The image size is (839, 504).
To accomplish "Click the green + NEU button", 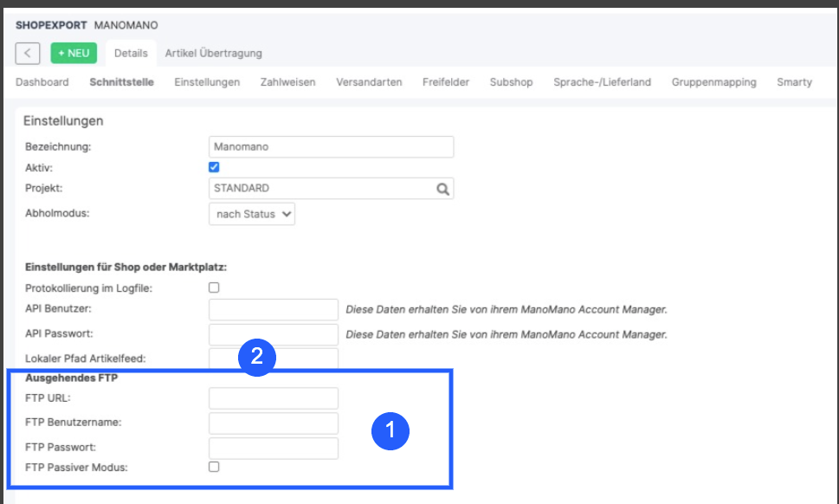I will (74, 53).
